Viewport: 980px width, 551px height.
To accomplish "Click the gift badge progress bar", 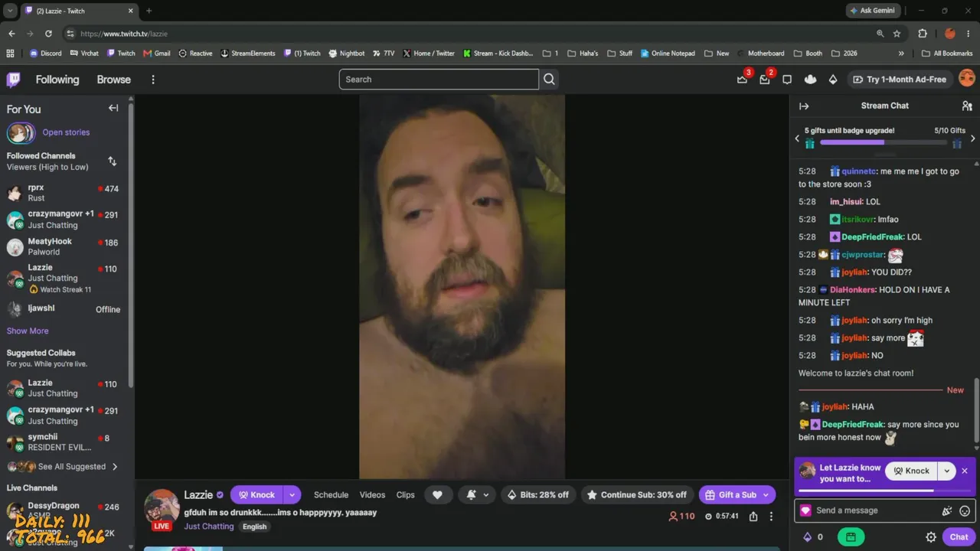I will [884, 142].
